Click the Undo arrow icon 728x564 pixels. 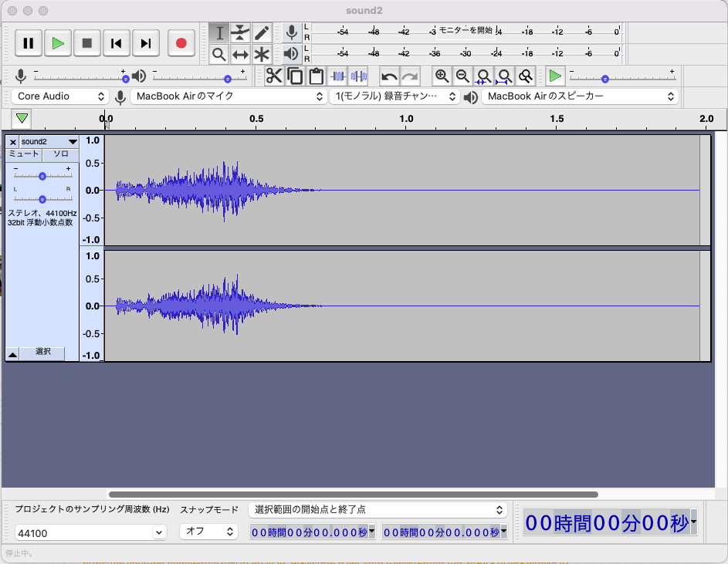389,76
